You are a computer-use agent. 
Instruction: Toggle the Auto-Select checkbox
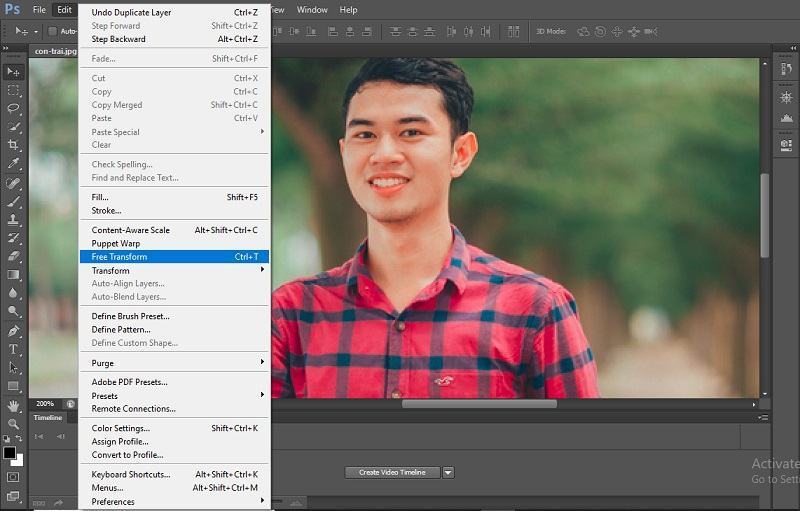pyautogui.click(x=52, y=32)
